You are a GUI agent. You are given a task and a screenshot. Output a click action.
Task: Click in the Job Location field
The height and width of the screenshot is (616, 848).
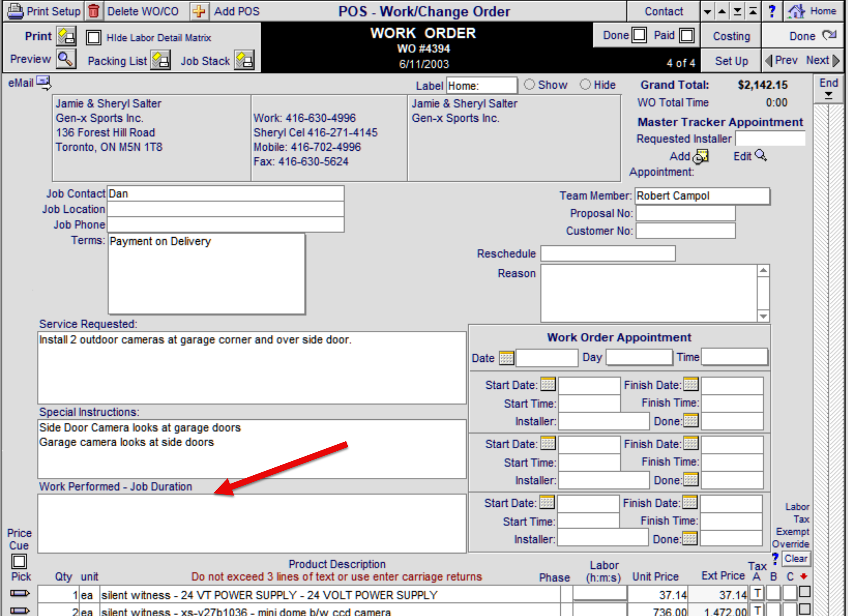pyautogui.click(x=225, y=209)
